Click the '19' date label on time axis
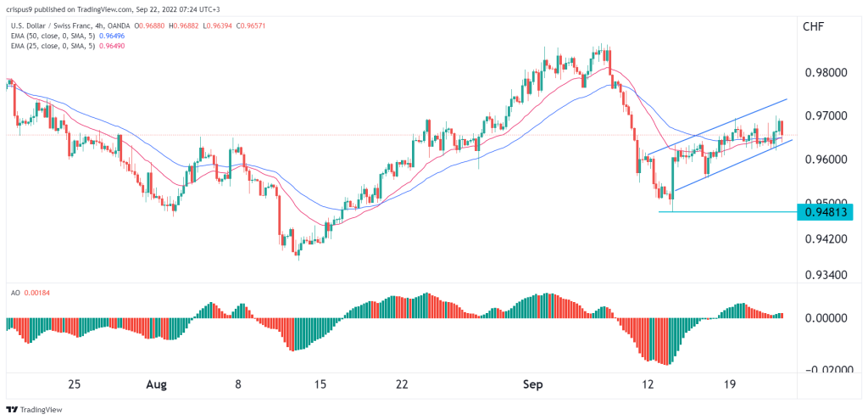The height and width of the screenshot is (420, 868). coord(730,384)
